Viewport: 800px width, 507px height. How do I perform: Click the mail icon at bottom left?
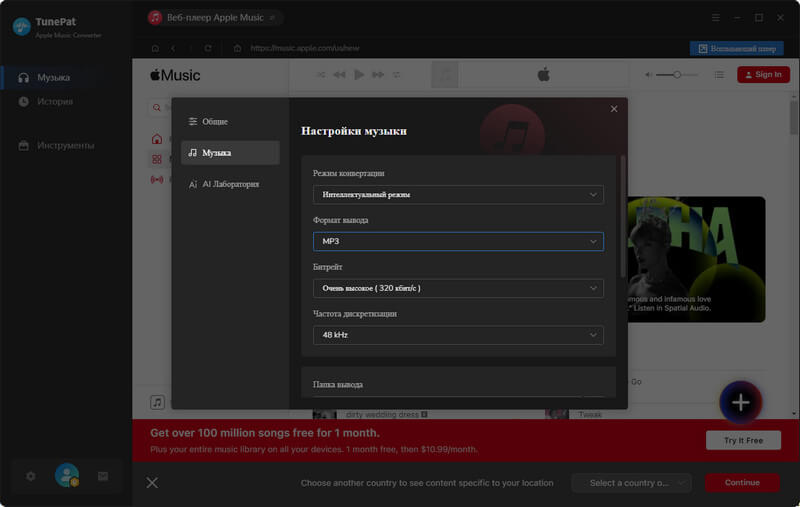pos(103,476)
